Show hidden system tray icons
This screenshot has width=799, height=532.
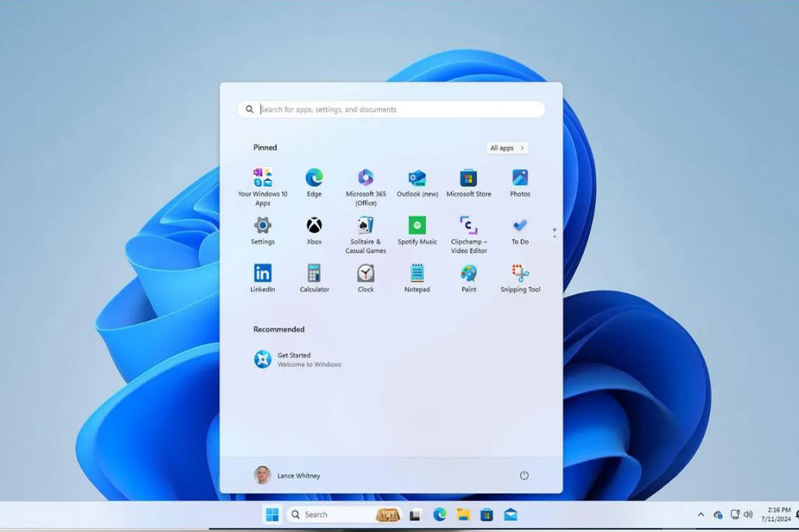(x=701, y=515)
